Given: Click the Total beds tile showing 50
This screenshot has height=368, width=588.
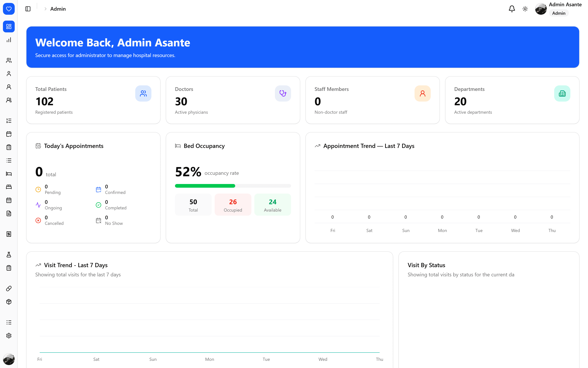Looking at the screenshot, I should pyautogui.click(x=193, y=205).
